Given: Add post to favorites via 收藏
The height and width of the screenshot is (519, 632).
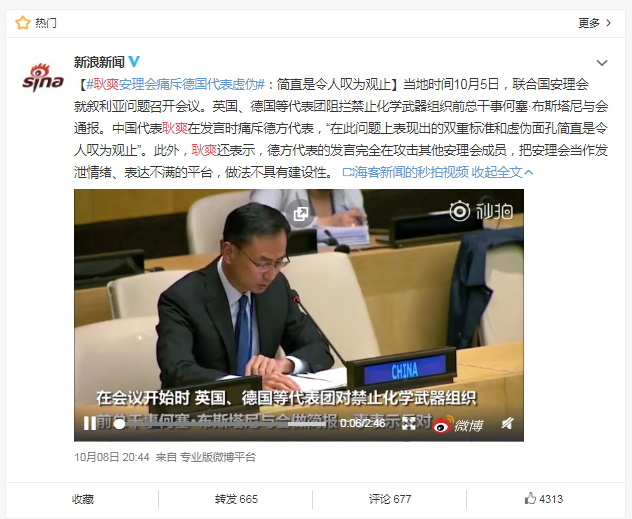Looking at the screenshot, I should 83,499.
